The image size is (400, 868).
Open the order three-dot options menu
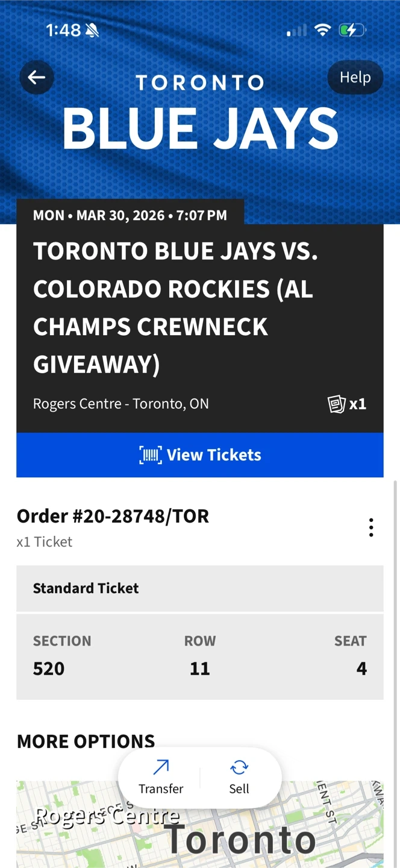tap(371, 527)
